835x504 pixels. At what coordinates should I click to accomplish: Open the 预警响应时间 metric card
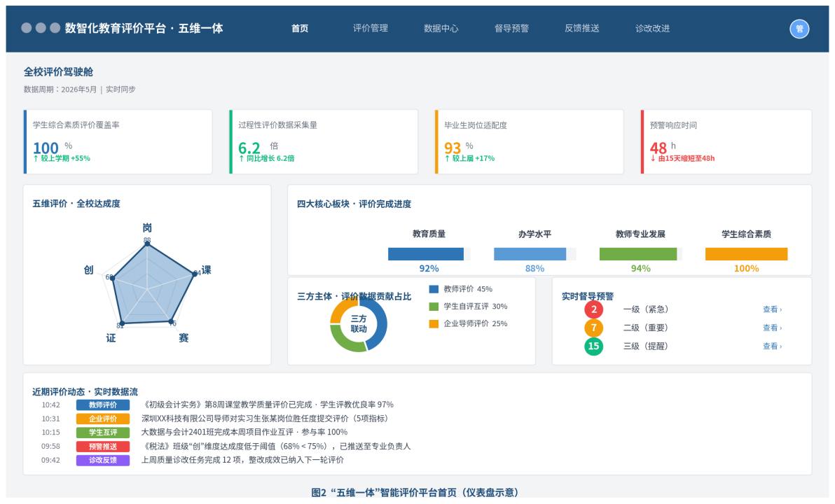click(726, 141)
